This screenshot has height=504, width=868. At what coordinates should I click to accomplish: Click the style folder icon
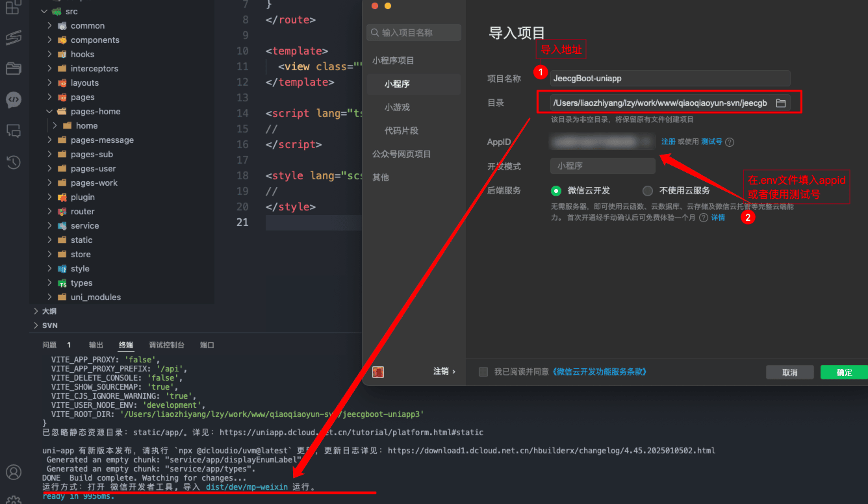[62, 269]
